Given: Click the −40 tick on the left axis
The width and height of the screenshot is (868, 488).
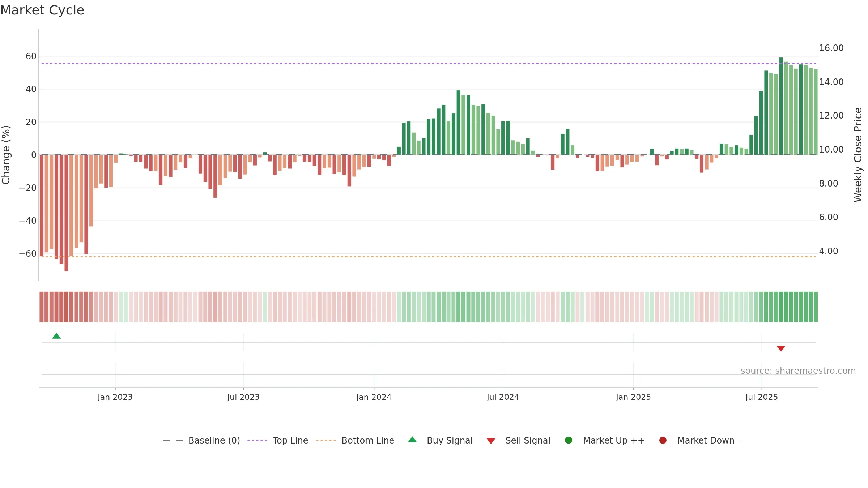Looking at the screenshot, I should [x=28, y=221].
